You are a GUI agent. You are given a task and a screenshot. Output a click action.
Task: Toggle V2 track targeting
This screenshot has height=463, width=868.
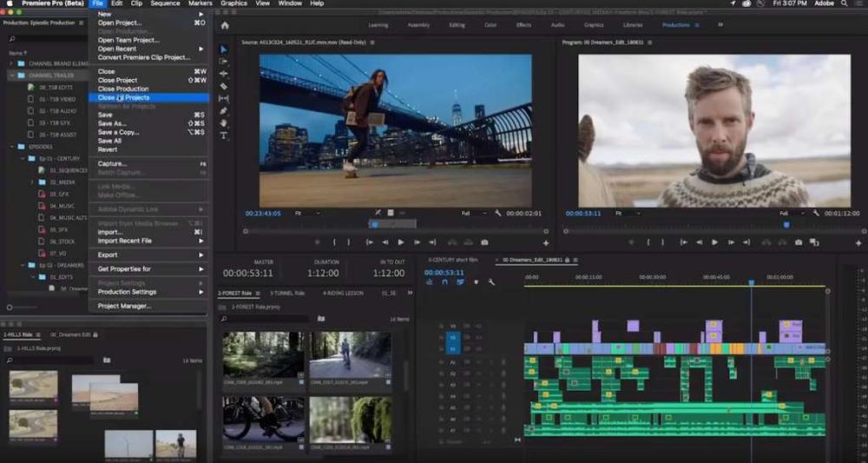tap(453, 337)
